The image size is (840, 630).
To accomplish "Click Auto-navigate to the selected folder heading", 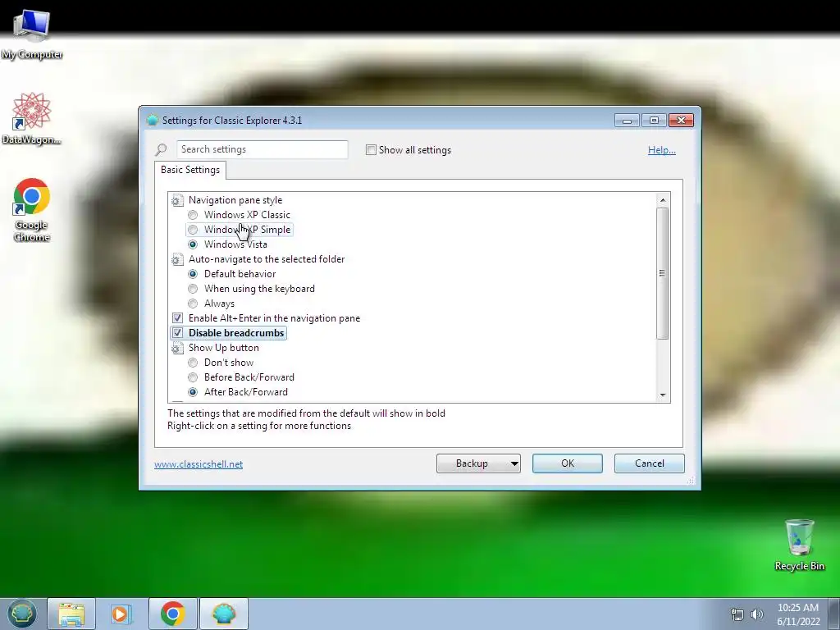I will click(x=267, y=259).
